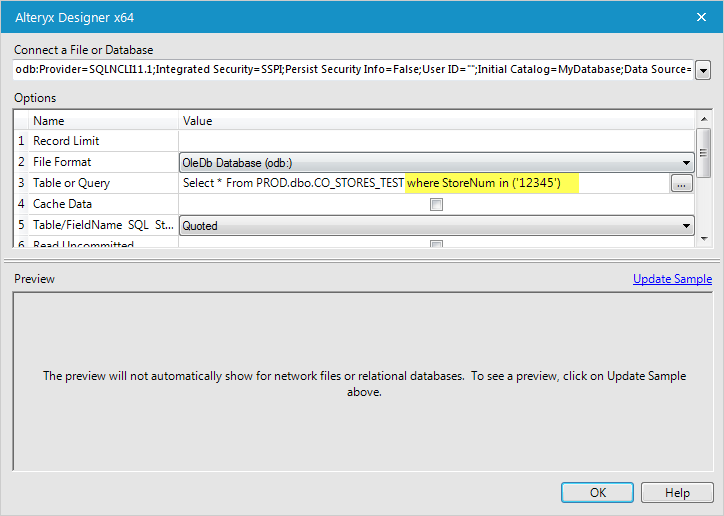Click the options list scrollbar thumb
This screenshot has height=516, width=724.
[x=704, y=153]
